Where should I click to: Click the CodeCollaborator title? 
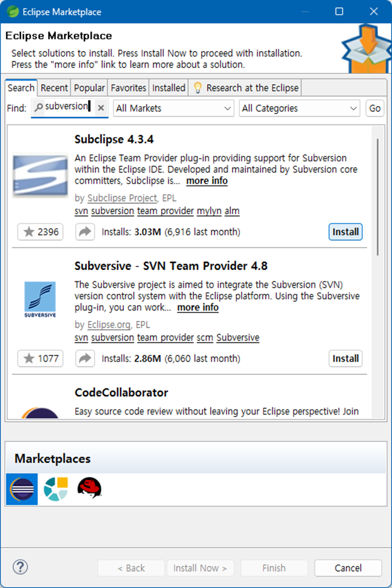point(121,393)
